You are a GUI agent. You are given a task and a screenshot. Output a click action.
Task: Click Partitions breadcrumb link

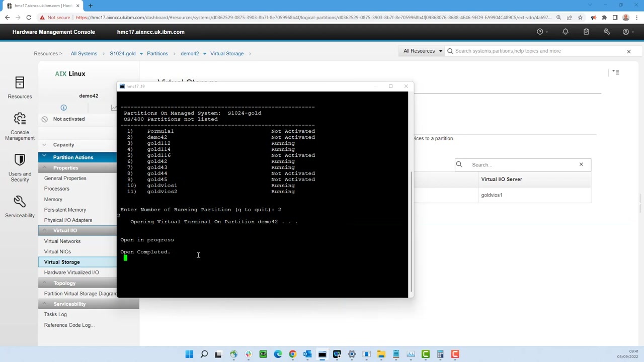tap(157, 53)
